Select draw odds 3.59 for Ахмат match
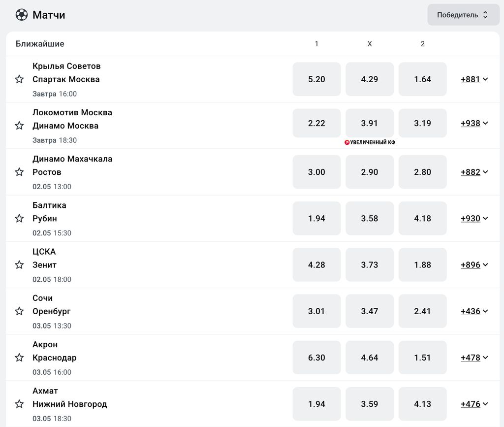504x427 pixels. tap(370, 404)
